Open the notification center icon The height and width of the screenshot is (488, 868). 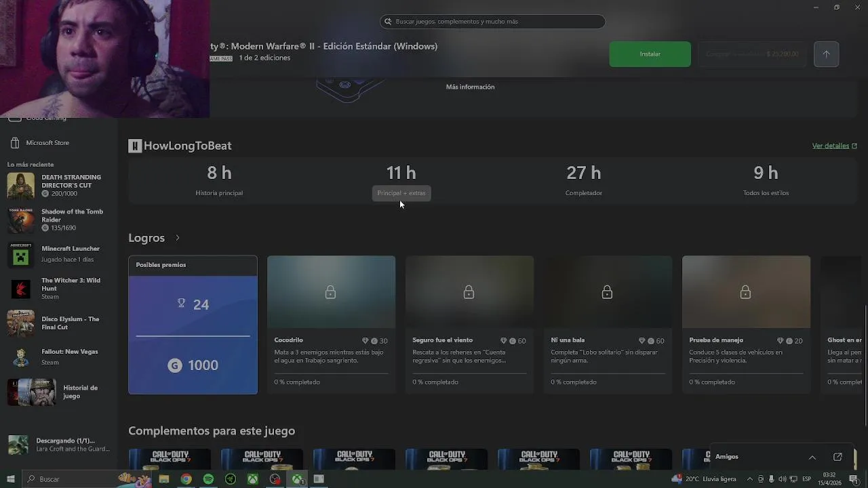point(853,479)
